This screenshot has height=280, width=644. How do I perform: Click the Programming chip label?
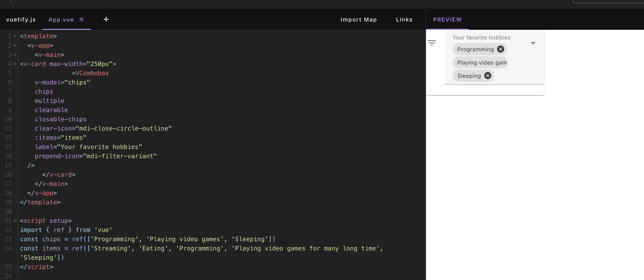tap(475, 49)
